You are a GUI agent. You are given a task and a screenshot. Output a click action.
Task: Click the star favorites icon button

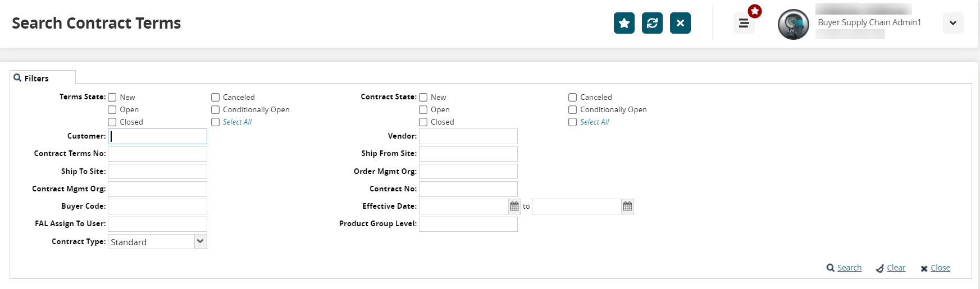point(624,23)
